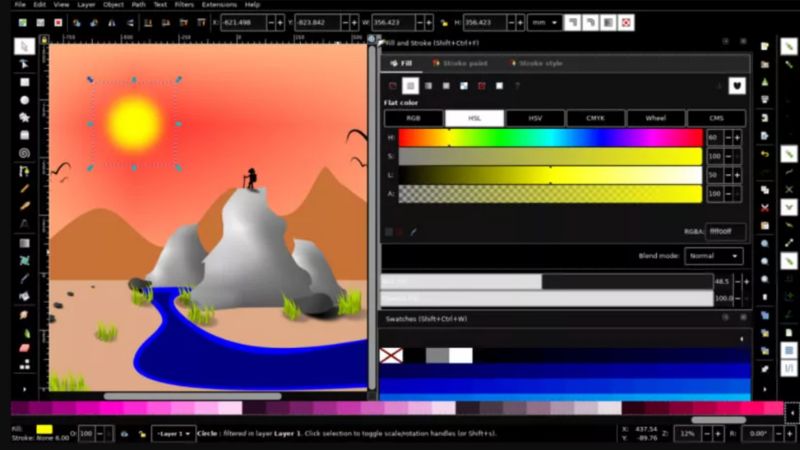Open the Object menu
This screenshot has width=800, height=450.
click(113, 5)
